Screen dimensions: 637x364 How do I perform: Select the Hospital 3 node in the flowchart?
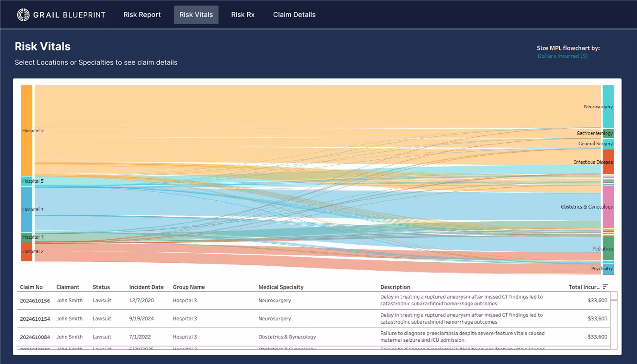click(26, 130)
